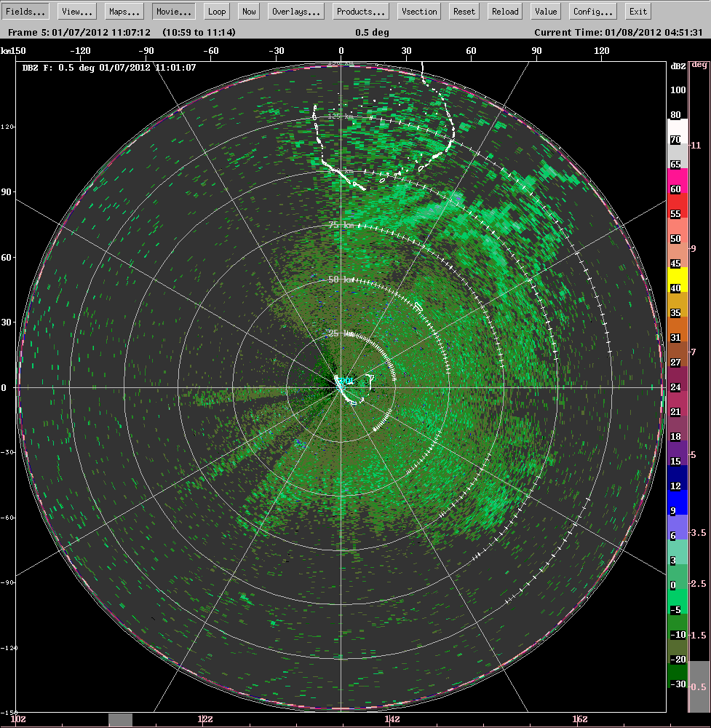
Task: Open the Maps overlay chooser
Action: 123,11
